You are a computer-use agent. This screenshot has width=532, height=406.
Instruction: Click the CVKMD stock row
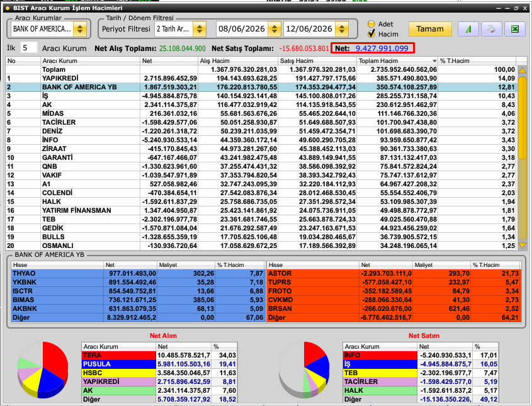tap(393, 300)
